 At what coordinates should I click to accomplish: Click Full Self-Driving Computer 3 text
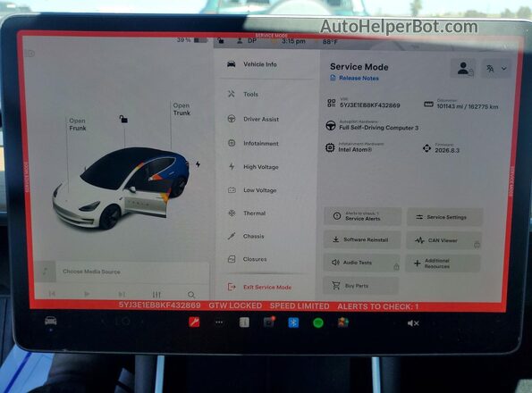(378, 128)
